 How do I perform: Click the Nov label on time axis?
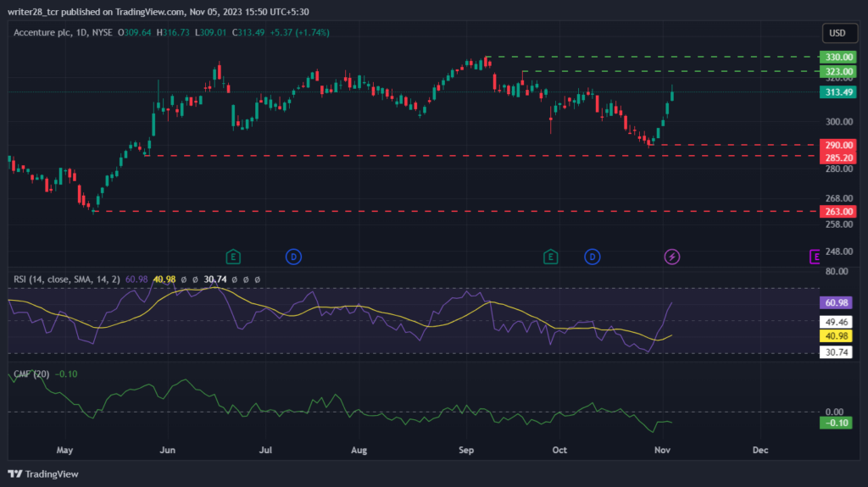pos(662,450)
